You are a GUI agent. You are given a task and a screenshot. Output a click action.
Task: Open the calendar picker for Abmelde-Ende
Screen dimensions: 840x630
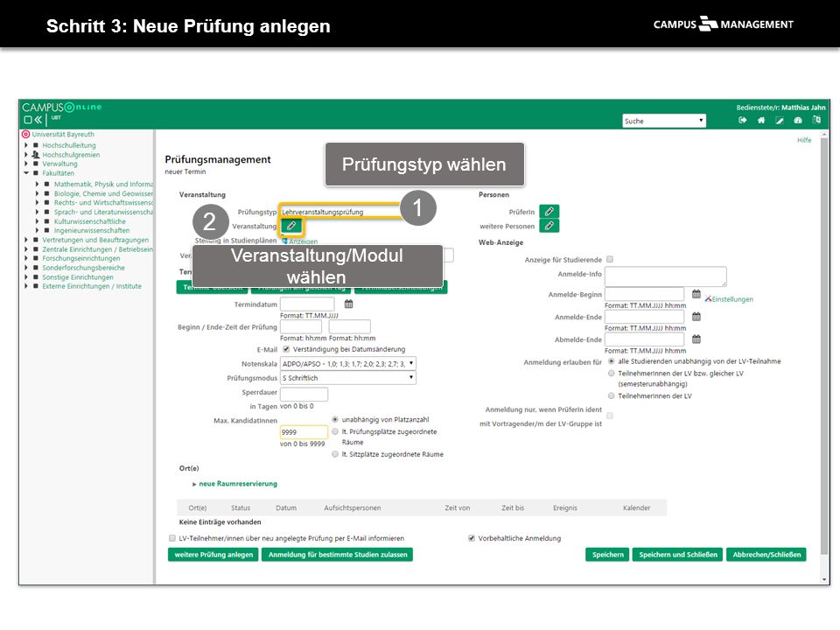(696, 339)
